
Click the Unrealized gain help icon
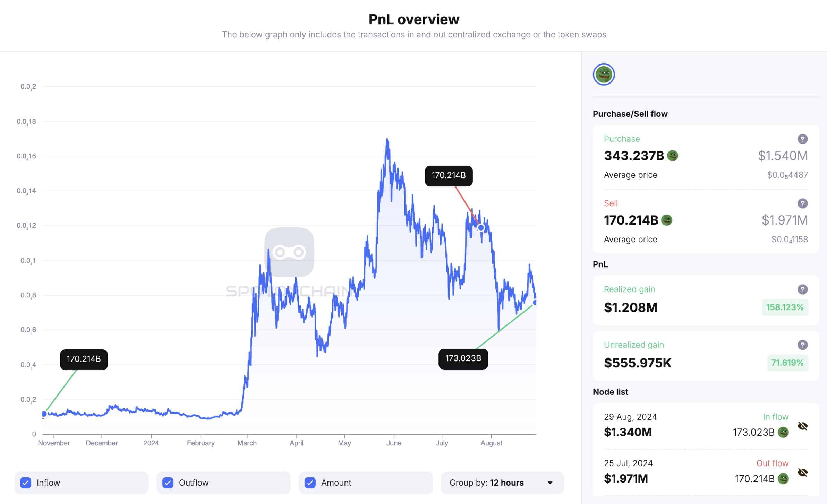point(802,345)
